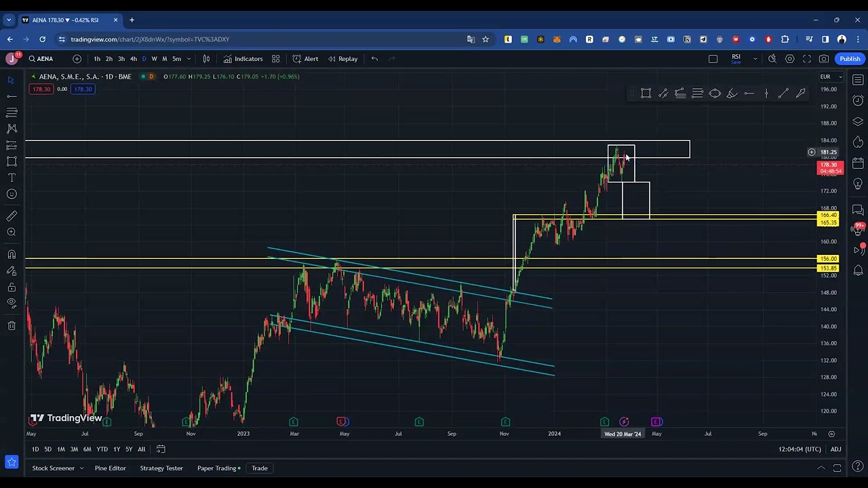Open the indicator templates grid icon
868x488 pixels.
275,59
